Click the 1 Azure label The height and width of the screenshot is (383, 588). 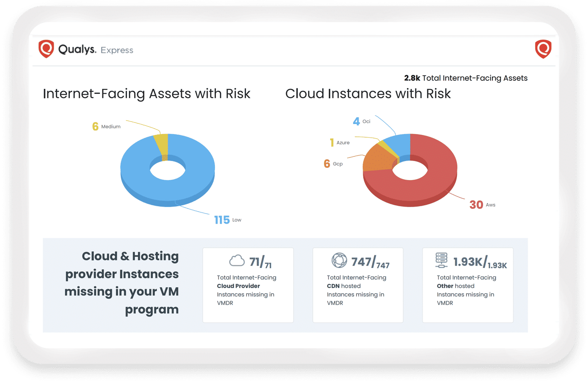[339, 143]
